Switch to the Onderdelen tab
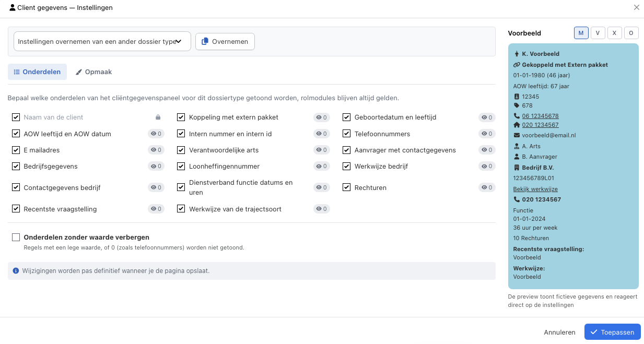 (x=37, y=72)
